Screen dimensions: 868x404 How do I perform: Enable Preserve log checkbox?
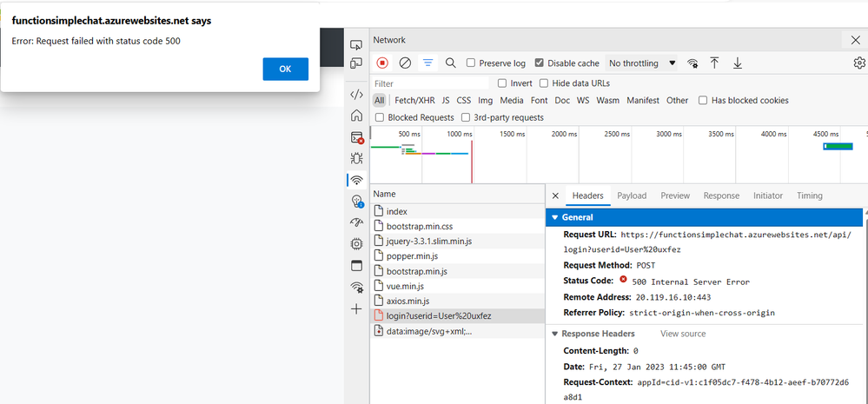point(471,63)
